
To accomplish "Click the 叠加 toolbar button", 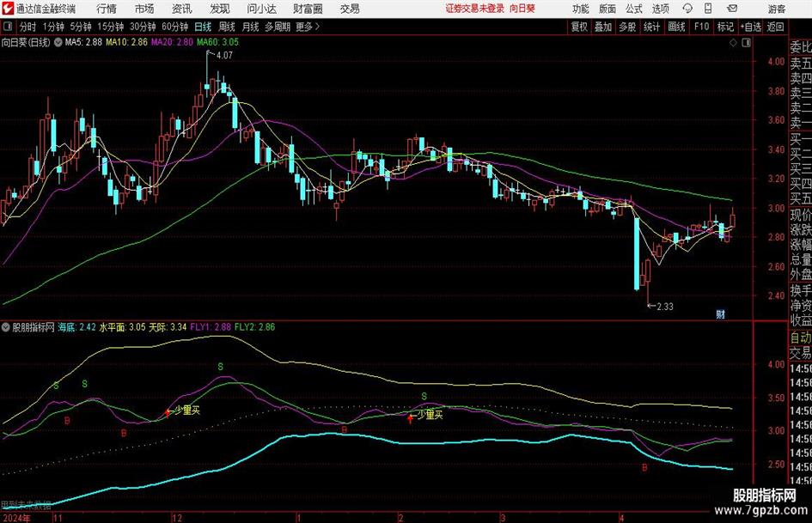I will pos(603,27).
